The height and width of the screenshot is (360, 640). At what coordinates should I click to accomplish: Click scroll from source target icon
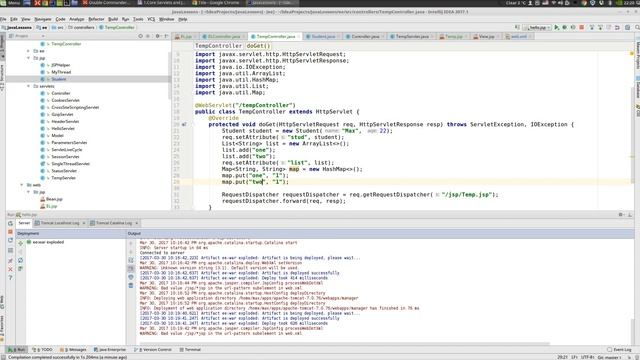140,36
